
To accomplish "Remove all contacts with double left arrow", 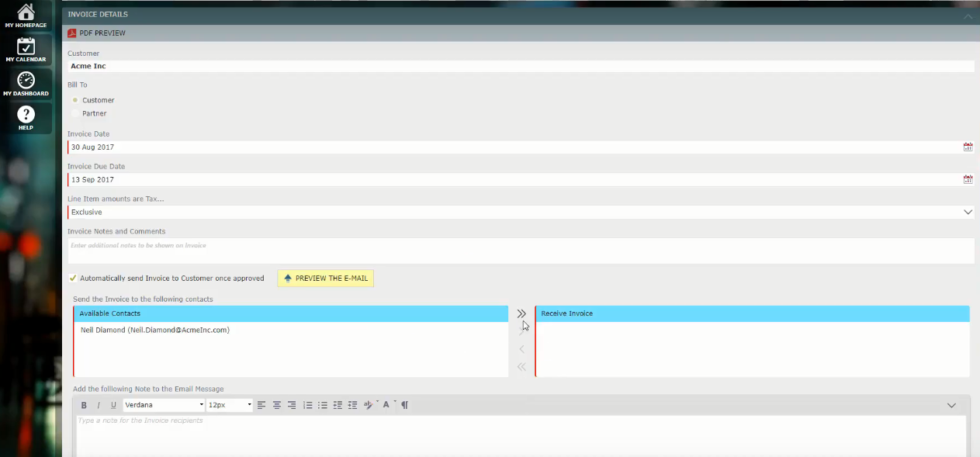I will coord(521,367).
